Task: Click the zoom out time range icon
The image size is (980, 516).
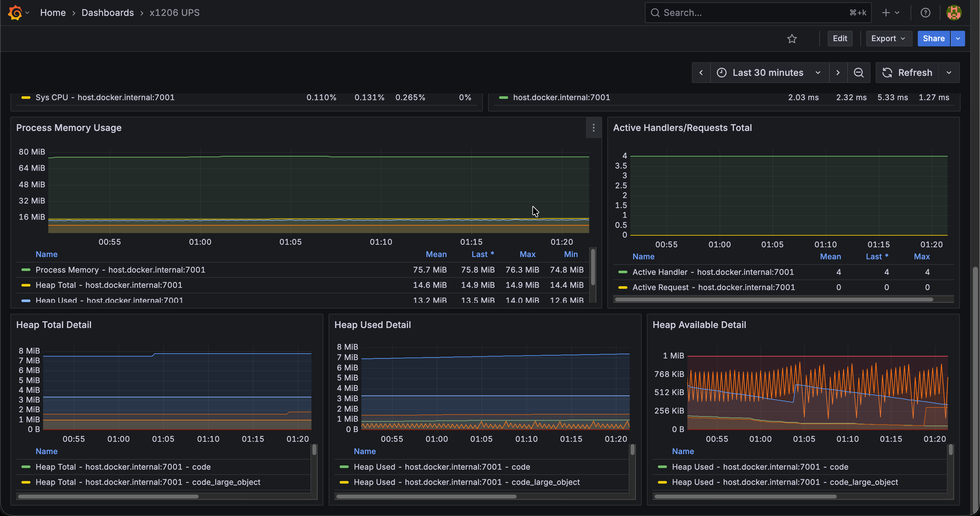Action: tap(858, 73)
